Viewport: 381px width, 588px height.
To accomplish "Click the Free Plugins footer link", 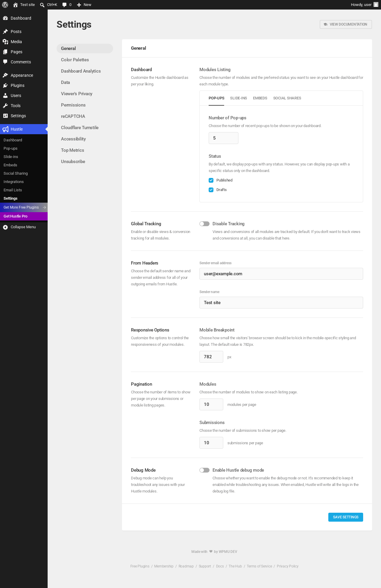I will [140, 566].
